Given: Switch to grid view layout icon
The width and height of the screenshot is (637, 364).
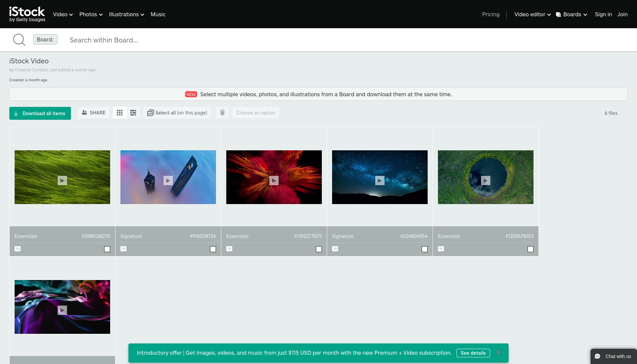Looking at the screenshot, I should tap(120, 113).
